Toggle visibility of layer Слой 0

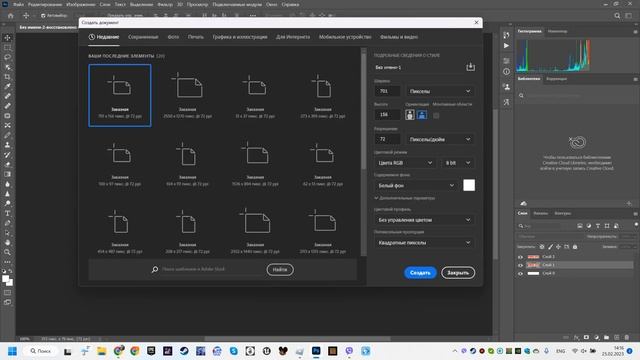click(x=520, y=273)
